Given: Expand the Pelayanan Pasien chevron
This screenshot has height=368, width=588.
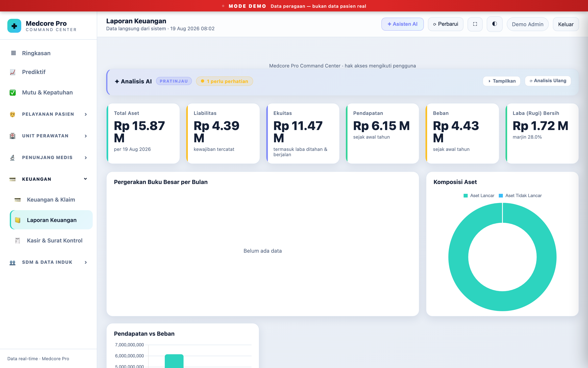Looking at the screenshot, I should point(86,114).
